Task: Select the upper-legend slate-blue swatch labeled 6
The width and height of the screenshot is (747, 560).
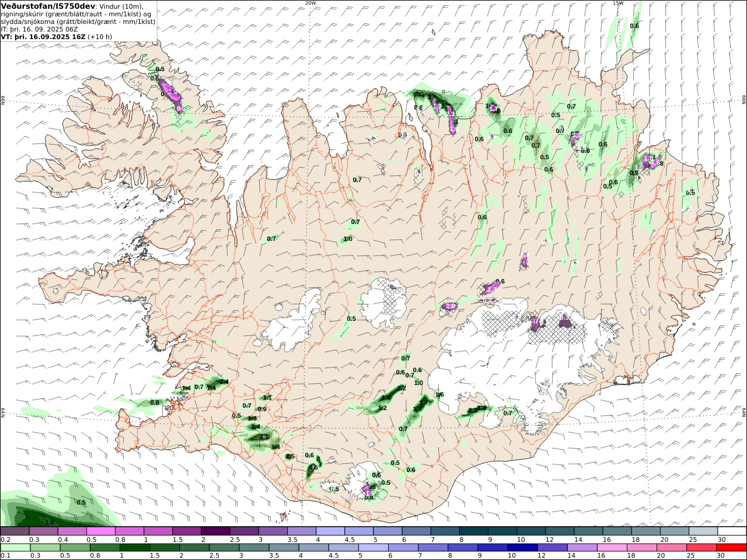Action: [416, 531]
